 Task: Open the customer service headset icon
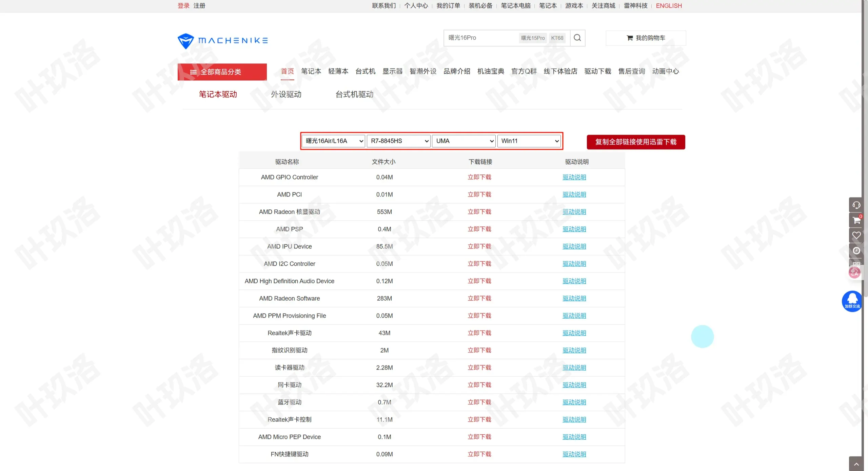(856, 205)
